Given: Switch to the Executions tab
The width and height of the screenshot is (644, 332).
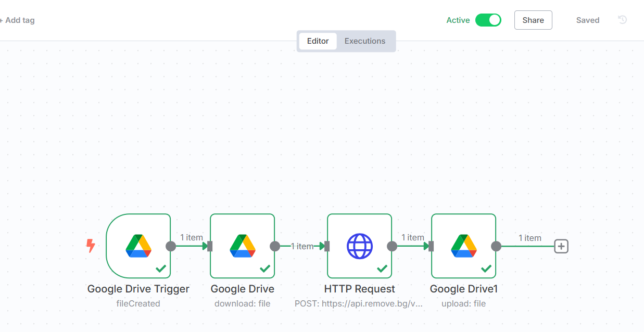Looking at the screenshot, I should 364,41.
